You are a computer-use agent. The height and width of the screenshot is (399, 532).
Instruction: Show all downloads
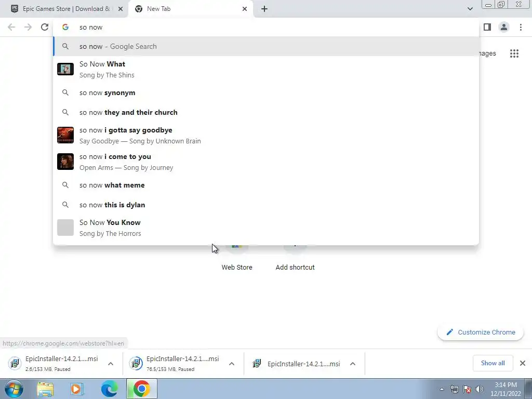(493, 363)
